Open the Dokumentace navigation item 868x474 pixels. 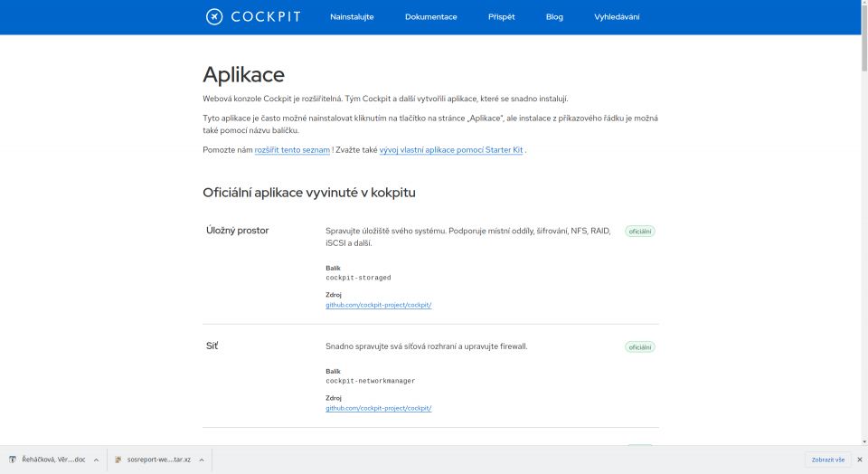point(430,16)
